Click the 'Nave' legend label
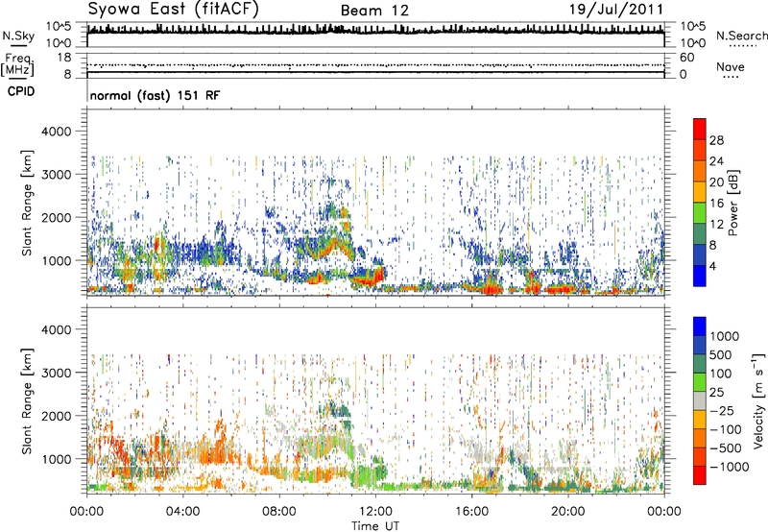The image size is (768, 532). [x=731, y=67]
